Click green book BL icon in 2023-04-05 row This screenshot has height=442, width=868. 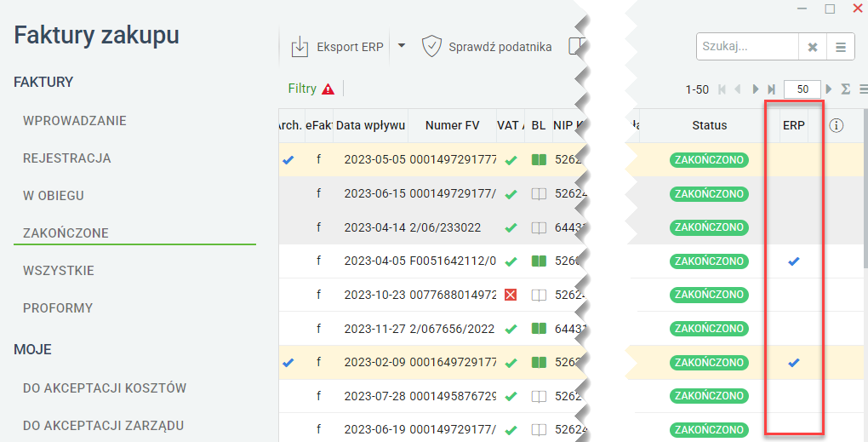click(x=539, y=261)
